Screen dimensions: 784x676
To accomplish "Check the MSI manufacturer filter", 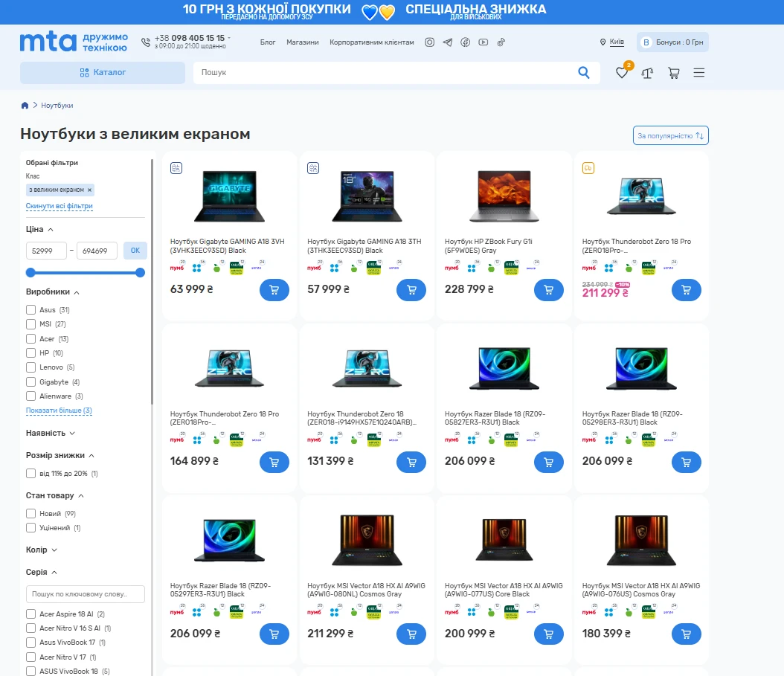I will [31, 324].
